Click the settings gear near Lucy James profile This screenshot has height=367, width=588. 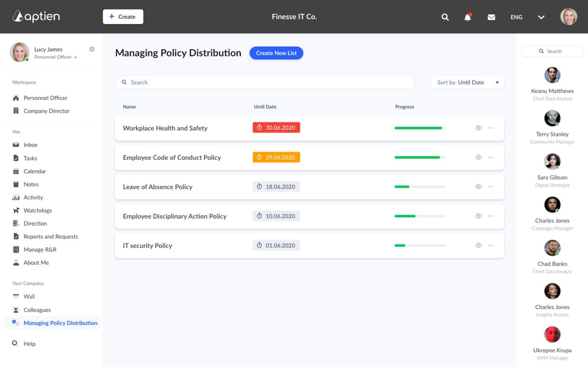[x=92, y=49]
